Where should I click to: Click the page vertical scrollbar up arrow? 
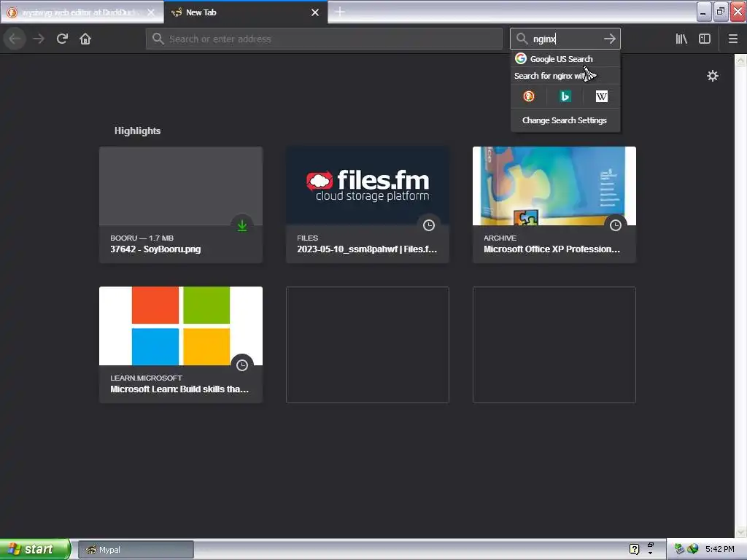click(x=740, y=60)
